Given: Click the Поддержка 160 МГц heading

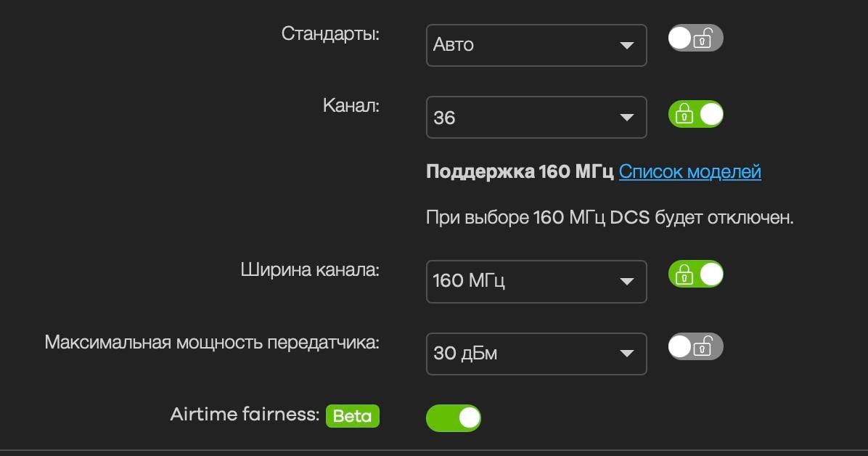Looking at the screenshot, I should click(519, 172).
